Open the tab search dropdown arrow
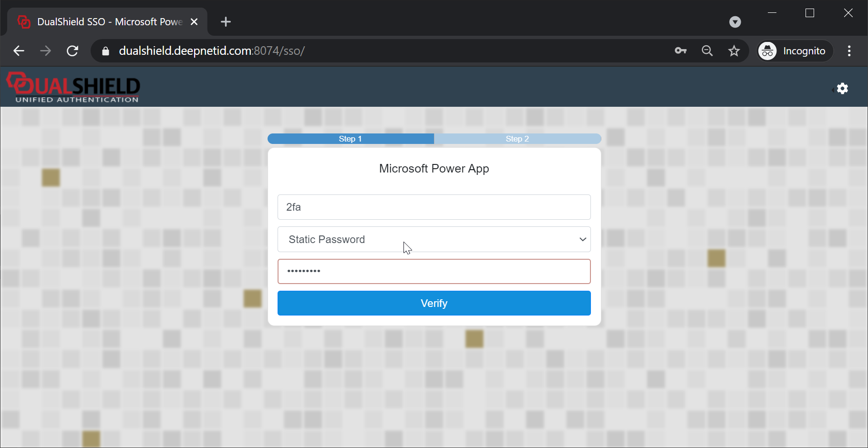868x448 pixels. (x=735, y=22)
